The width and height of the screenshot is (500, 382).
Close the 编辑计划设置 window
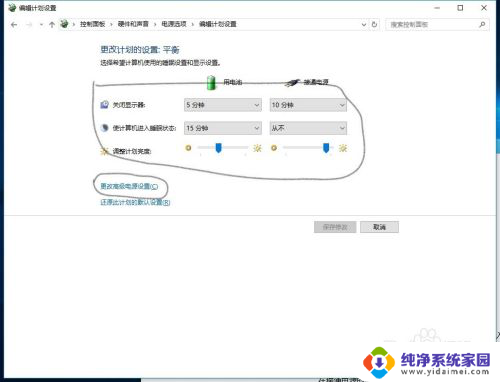point(484,8)
